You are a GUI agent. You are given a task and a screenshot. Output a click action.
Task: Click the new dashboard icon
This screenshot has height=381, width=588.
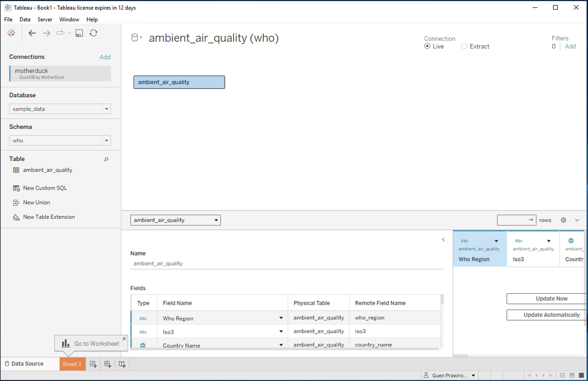pyautogui.click(x=108, y=364)
